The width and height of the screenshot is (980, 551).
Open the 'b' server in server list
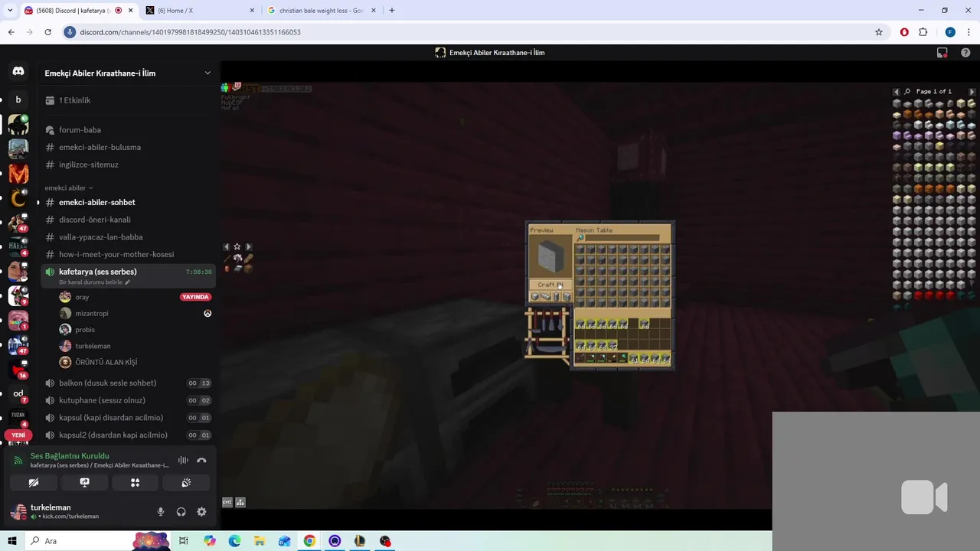pos(18,99)
